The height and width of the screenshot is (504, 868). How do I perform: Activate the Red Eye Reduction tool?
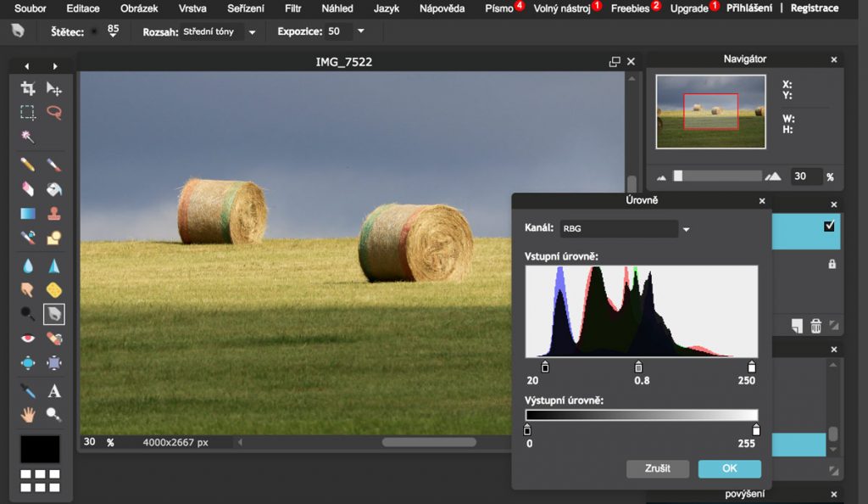[28, 339]
